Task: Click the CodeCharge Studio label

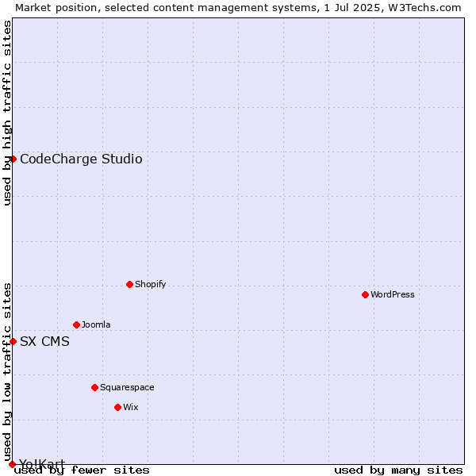Action: coord(81,159)
